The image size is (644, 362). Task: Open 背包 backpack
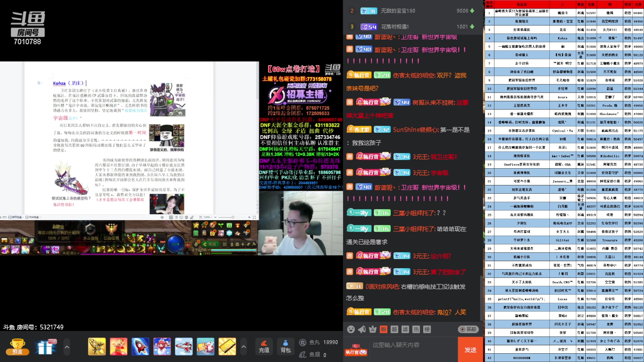click(x=285, y=347)
